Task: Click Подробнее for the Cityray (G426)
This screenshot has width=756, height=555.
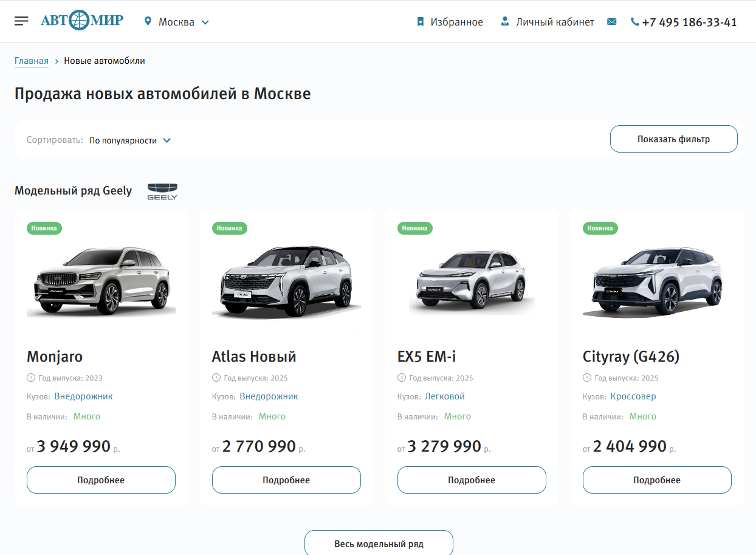Action: (x=657, y=480)
